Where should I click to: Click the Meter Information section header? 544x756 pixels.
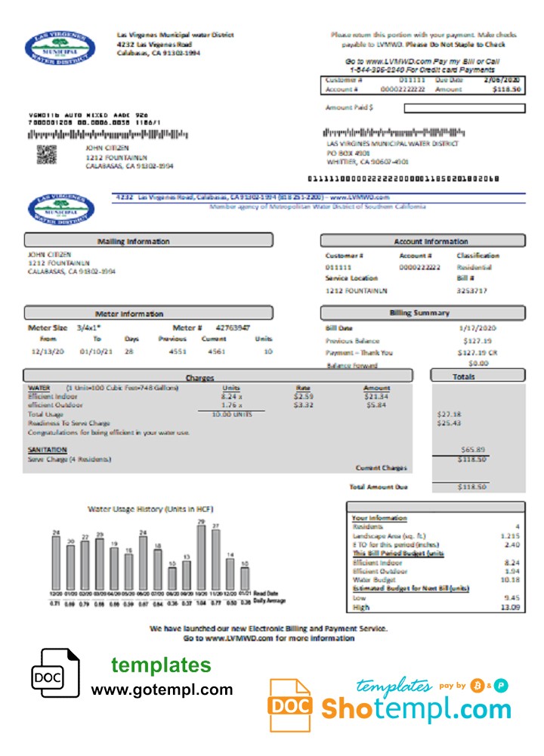pos(148,313)
